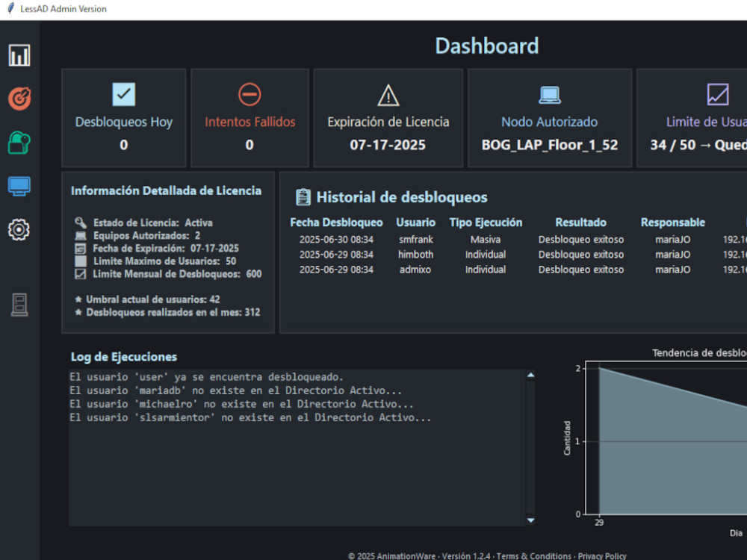
Task: Select the Desbloqueos Hoy card
Action: point(124,118)
